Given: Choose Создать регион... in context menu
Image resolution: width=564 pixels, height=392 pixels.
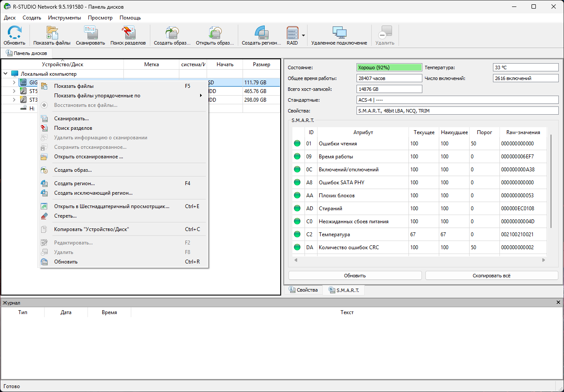Looking at the screenshot, I should coord(123,183).
